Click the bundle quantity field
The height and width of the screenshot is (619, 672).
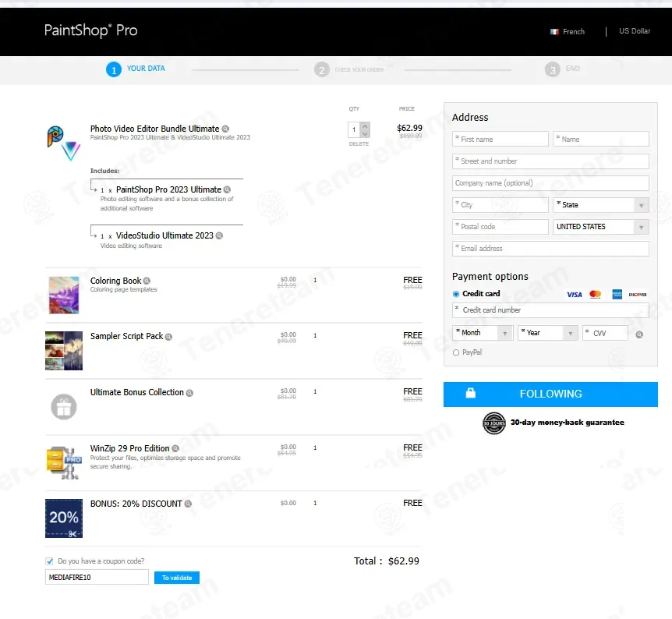click(355, 130)
